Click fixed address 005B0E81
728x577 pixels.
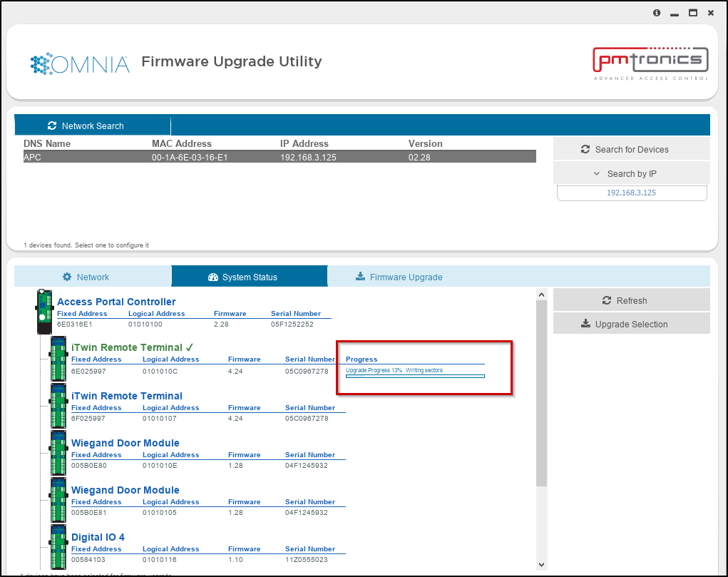tap(88, 512)
